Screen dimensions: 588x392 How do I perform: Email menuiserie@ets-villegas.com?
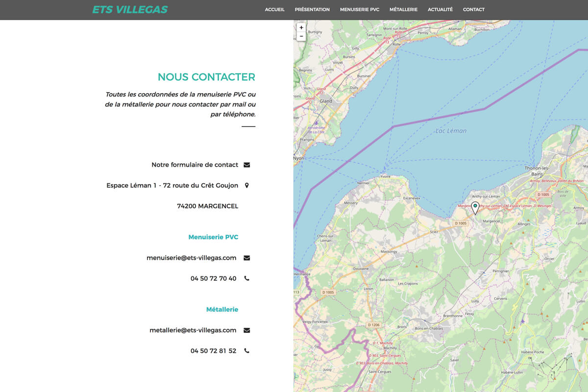[191, 258]
